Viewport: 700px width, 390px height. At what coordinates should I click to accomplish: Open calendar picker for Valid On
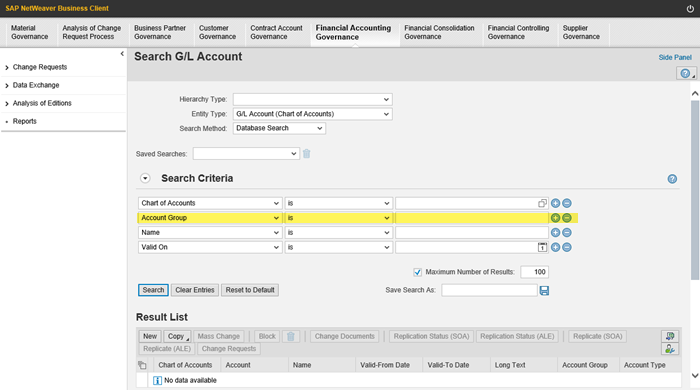coord(542,247)
